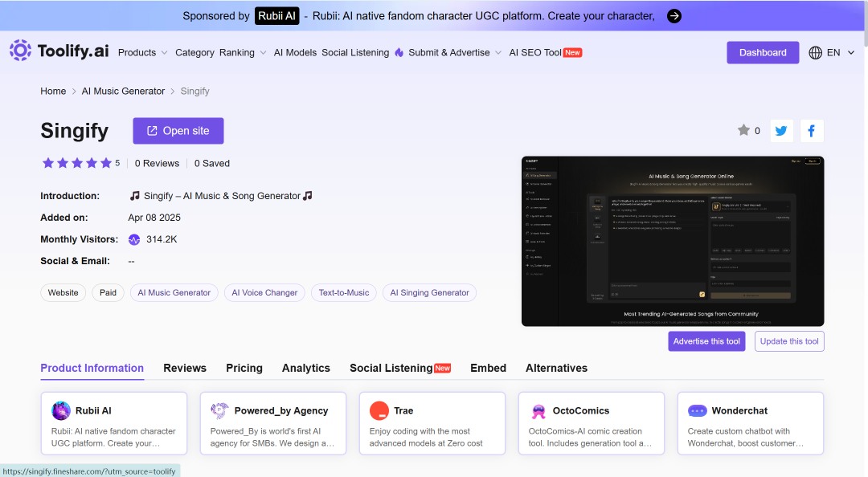868x477 pixels.
Task: Click the Rubii AI card avatar icon
Action: point(61,410)
